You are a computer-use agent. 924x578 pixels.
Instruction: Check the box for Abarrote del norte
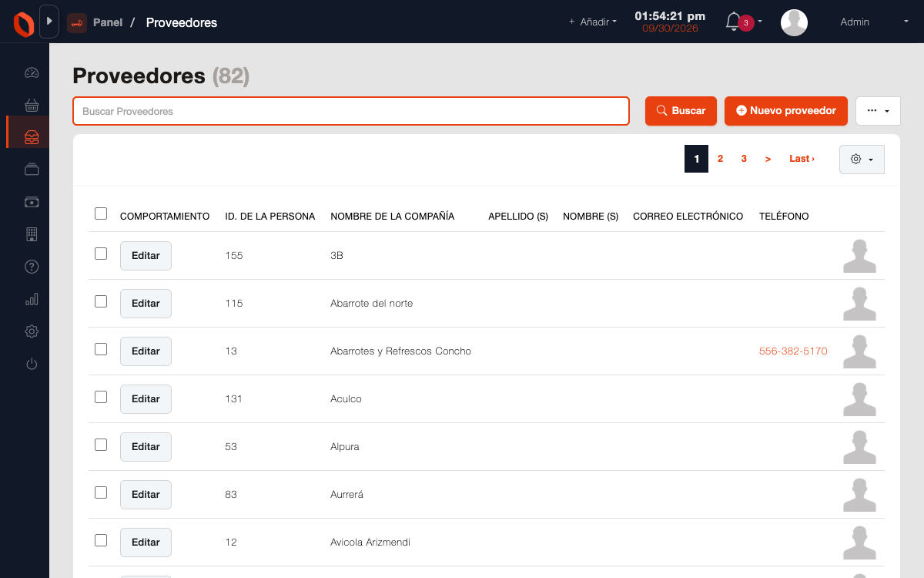point(101,301)
